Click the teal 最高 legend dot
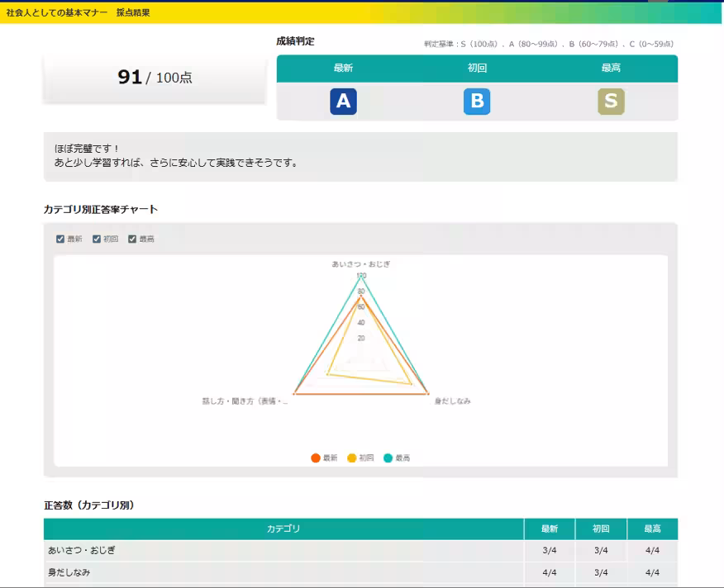The width and height of the screenshot is (724, 588). click(x=388, y=458)
